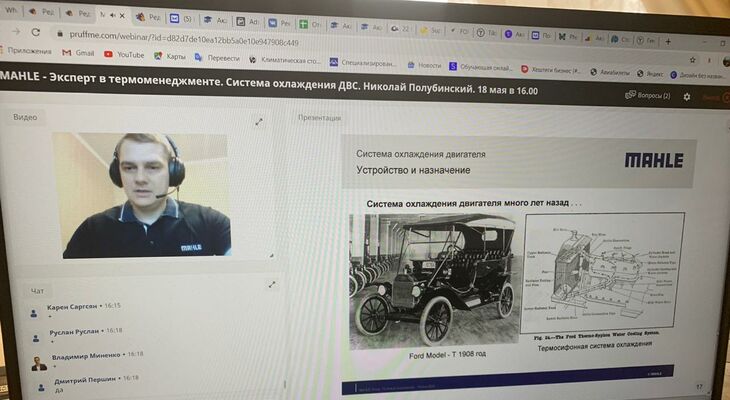
Task: Click the 'Устройство и назначение' slide subtitle
Action: (x=413, y=170)
